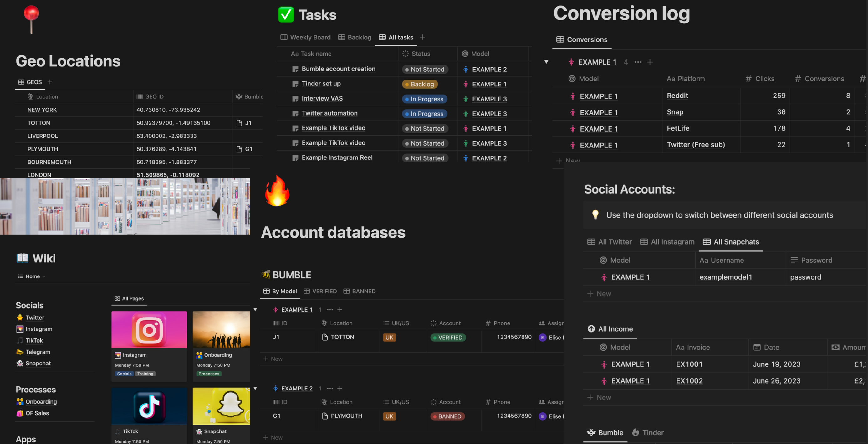Click the plus icon beside EXAMPLE 1 conversions group
Viewport: 868px width, 444px height.
point(650,62)
